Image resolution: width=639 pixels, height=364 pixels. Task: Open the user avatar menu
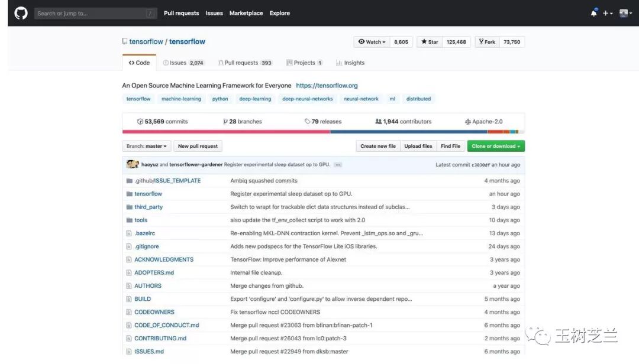click(625, 14)
